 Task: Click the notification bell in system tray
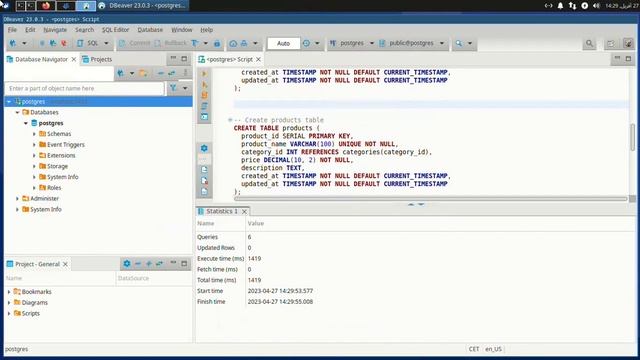[x=560, y=5]
